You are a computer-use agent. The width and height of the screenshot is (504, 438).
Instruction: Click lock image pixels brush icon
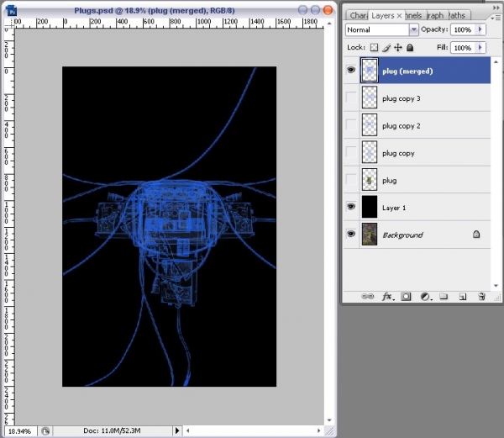[386, 48]
